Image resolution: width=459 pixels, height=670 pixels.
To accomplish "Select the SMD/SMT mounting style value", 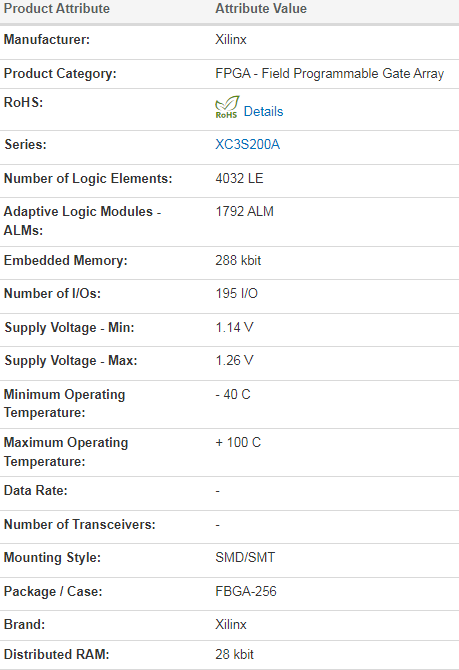I will point(245,557).
